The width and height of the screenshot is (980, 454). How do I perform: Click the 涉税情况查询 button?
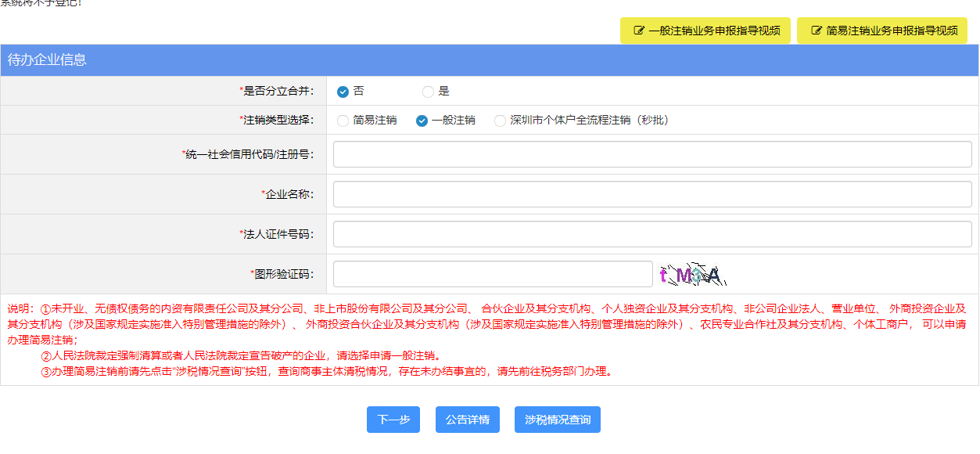coord(557,420)
